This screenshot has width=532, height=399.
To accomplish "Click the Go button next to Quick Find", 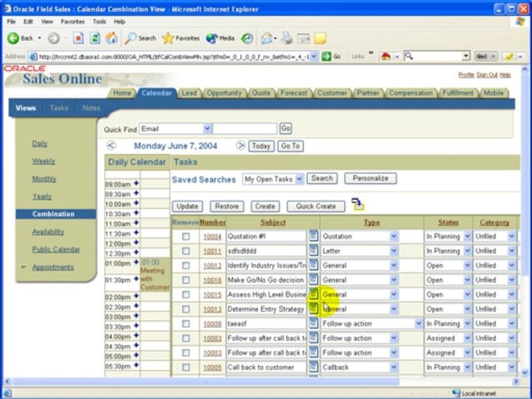I will pos(286,128).
